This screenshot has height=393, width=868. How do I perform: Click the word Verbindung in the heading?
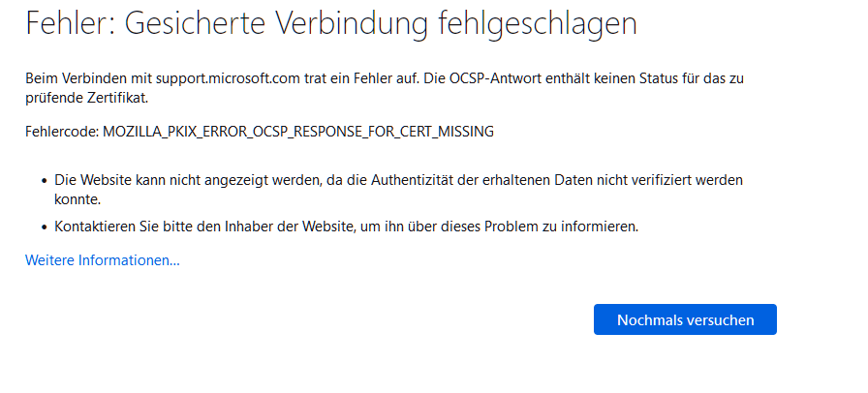[352, 23]
